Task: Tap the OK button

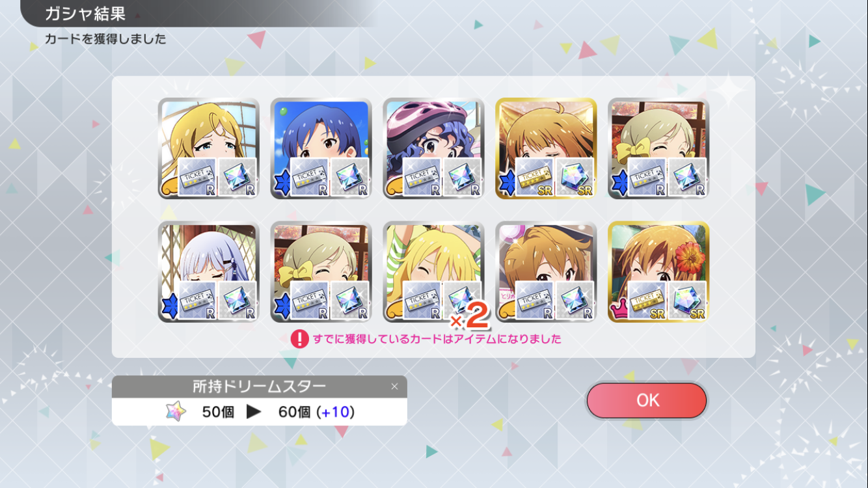Action: coord(647,400)
